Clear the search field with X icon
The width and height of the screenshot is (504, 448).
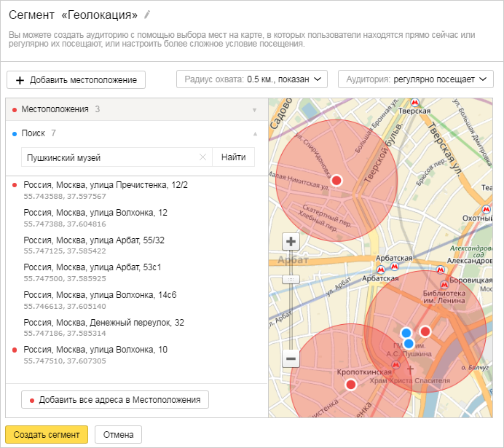(x=202, y=157)
